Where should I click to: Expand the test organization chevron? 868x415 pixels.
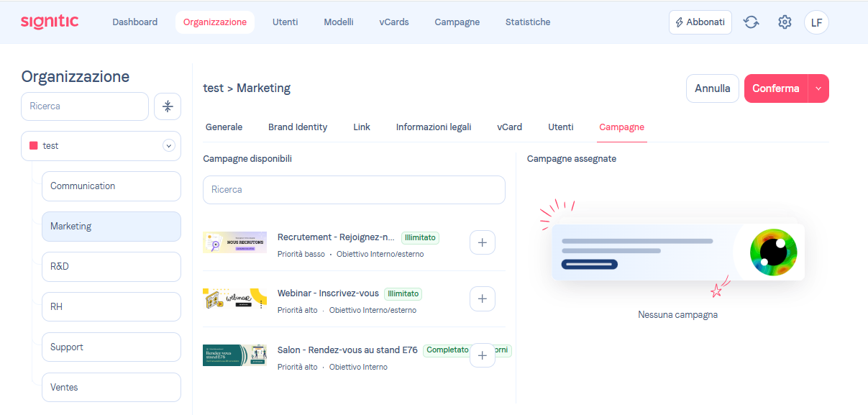[x=169, y=146]
